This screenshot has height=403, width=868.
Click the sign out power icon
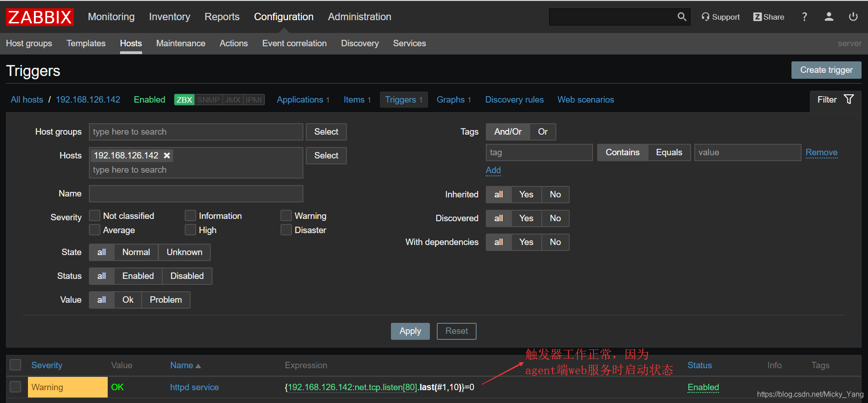(x=853, y=17)
